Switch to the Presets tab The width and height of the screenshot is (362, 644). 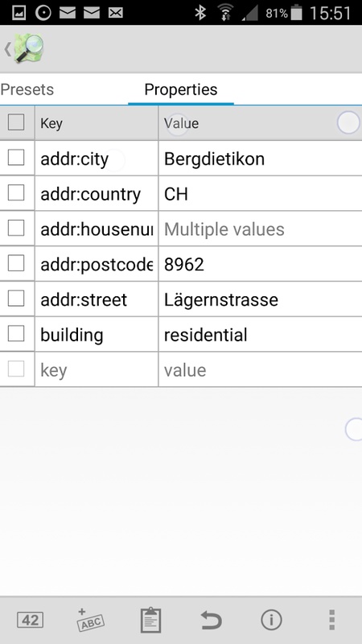coord(27,89)
